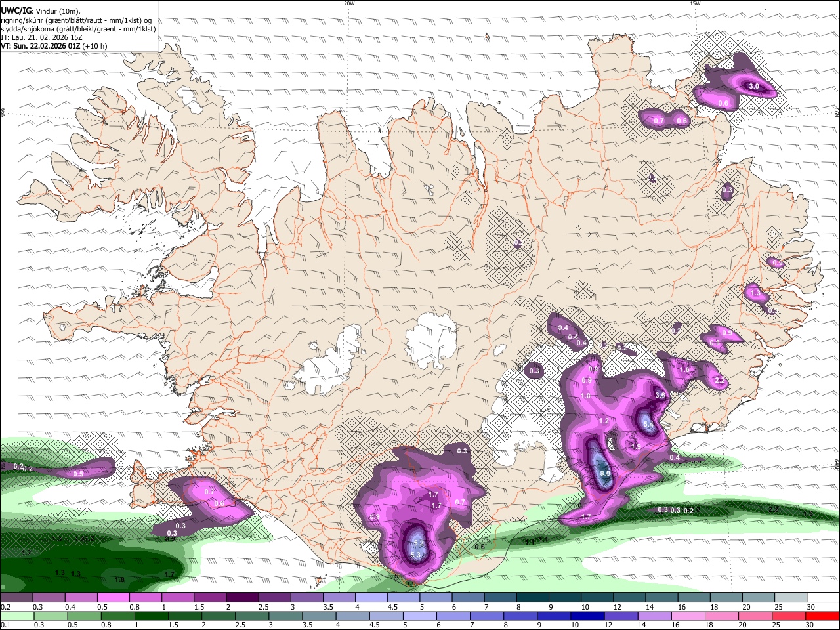The width and height of the screenshot is (840, 630).
Task: Pick the pale green 0.1 bottom-row swatch
Action: coord(17,616)
